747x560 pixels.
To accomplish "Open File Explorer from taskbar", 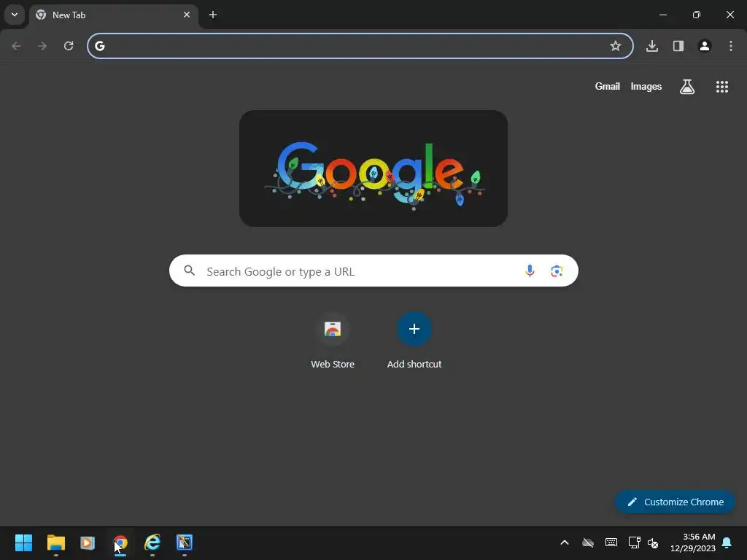I will [55, 542].
